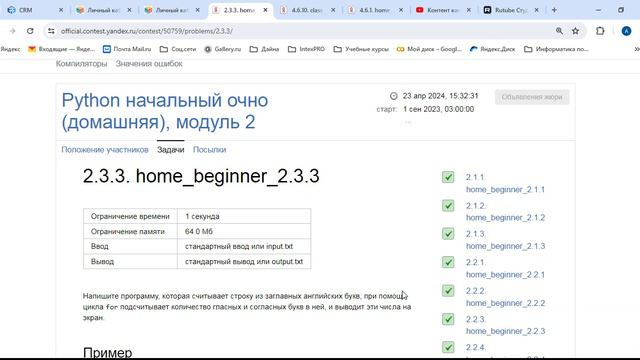Screen dimensions: 640x360
Task: Click the стандартный ввод или input.txt cell
Action: point(244,247)
